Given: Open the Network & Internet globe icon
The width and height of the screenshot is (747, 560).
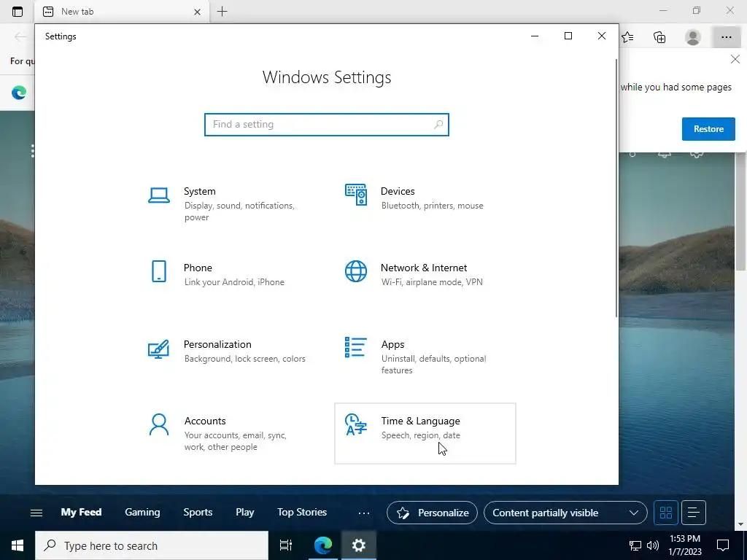Looking at the screenshot, I should pos(356,271).
